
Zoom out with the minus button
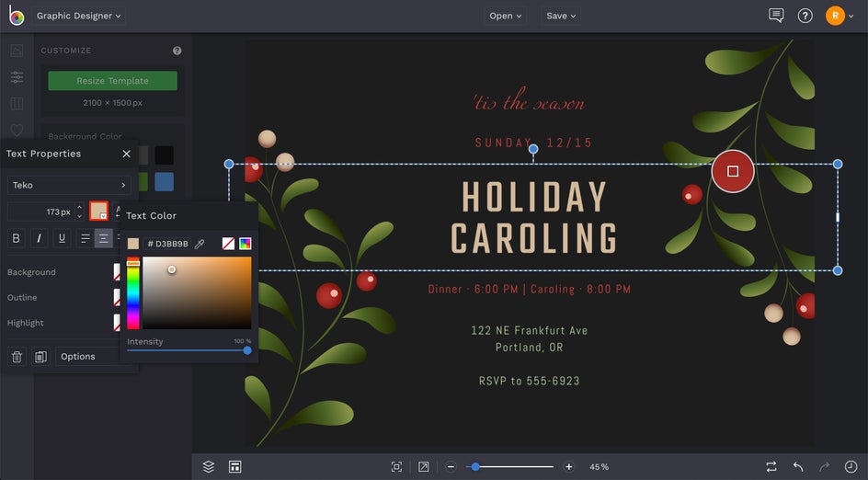(451, 467)
